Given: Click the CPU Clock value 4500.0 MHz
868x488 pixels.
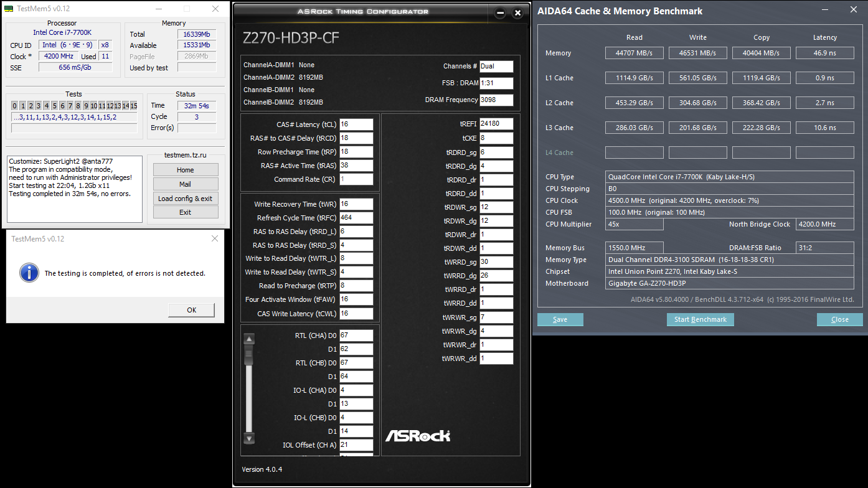Looking at the screenshot, I should coord(730,201).
